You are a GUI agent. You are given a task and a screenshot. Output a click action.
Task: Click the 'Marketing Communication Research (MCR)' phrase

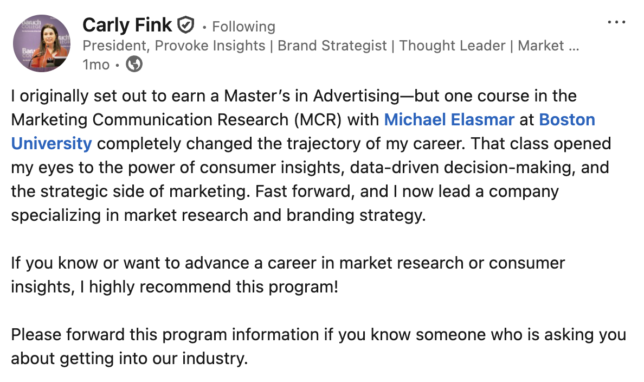pos(176,120)
